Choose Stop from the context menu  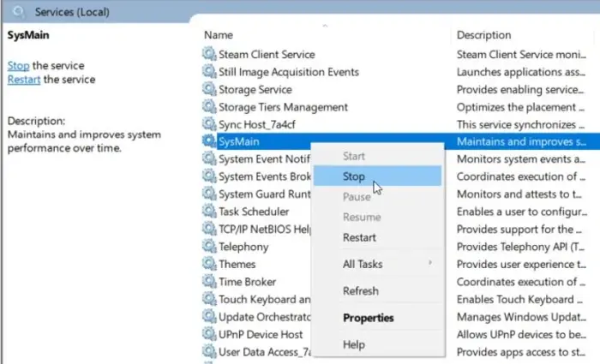point(354,176)
